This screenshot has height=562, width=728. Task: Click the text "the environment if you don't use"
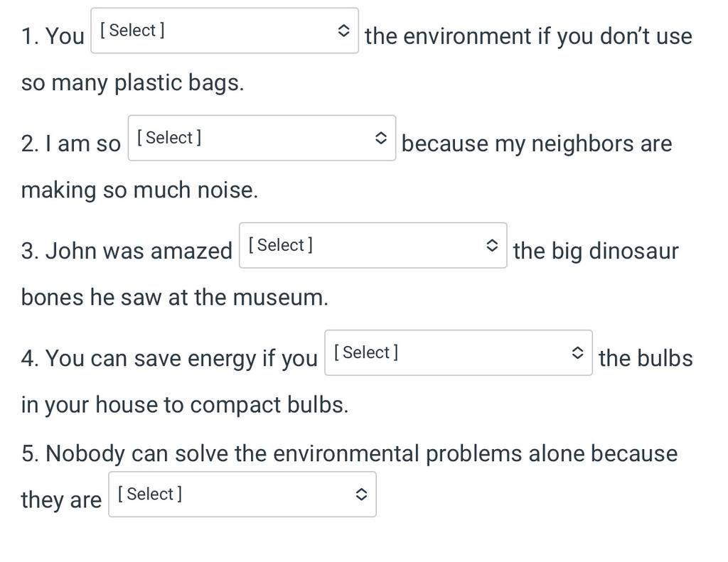point(528,36)
